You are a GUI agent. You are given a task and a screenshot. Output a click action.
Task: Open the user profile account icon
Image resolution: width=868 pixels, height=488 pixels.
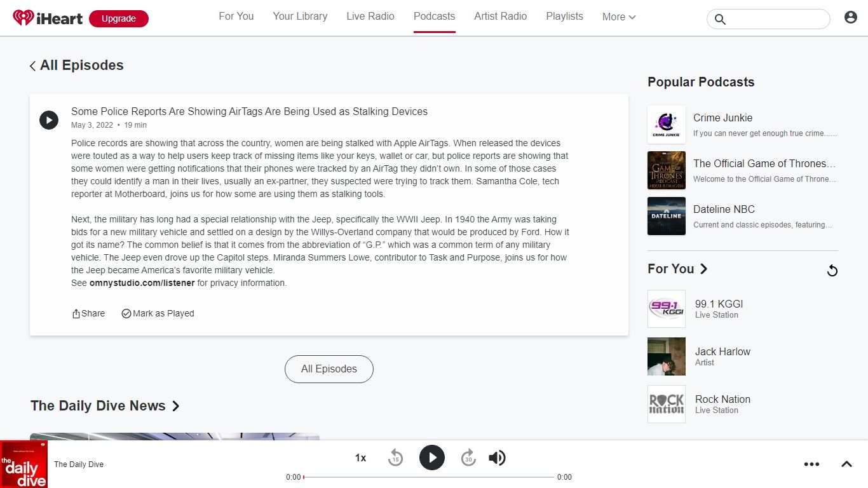click(x=851, y=18)
